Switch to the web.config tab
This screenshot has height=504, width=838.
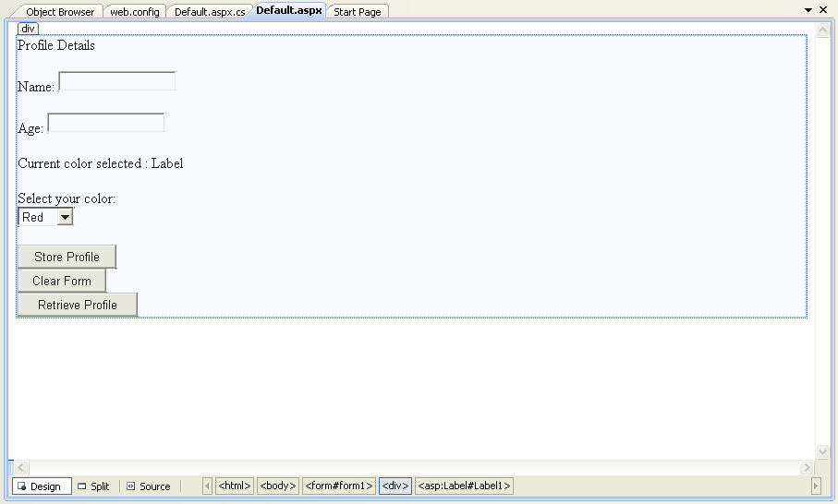coord(134,12)
